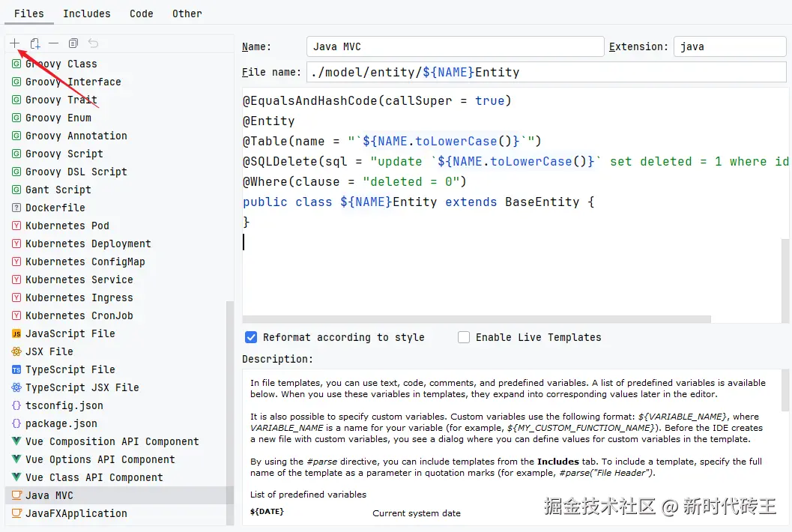
Task: Select the Vue Composition API Component icon
Action: 16,441
